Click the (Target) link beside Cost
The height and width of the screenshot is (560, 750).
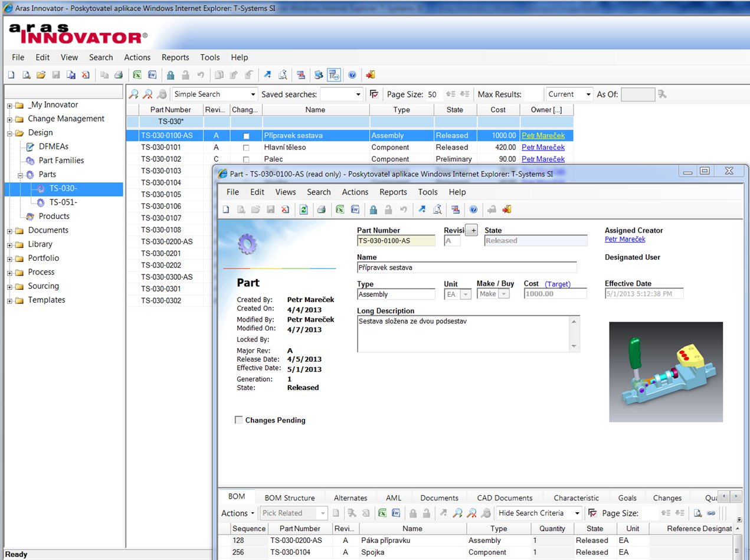coord(558,284)
